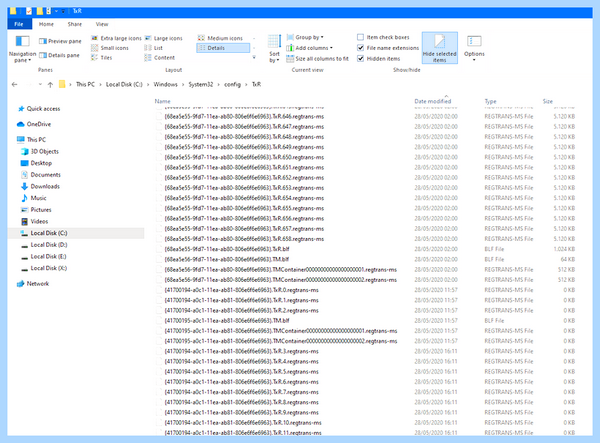Expand the layout gallery more arrow
600x443 pixels.
click(x=254, y=57)
